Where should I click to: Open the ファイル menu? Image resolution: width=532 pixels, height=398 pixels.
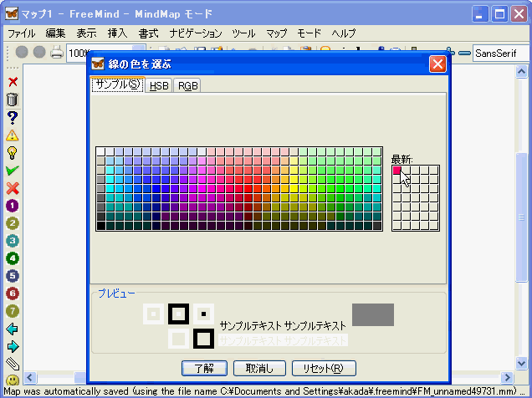click(22, 33)
